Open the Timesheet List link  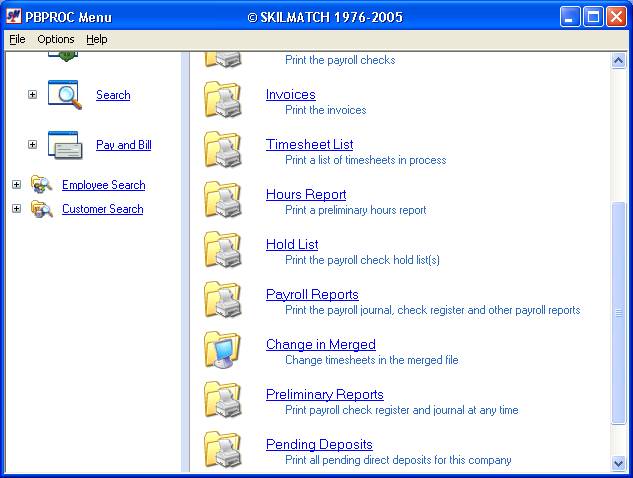(x=309, y=144)
